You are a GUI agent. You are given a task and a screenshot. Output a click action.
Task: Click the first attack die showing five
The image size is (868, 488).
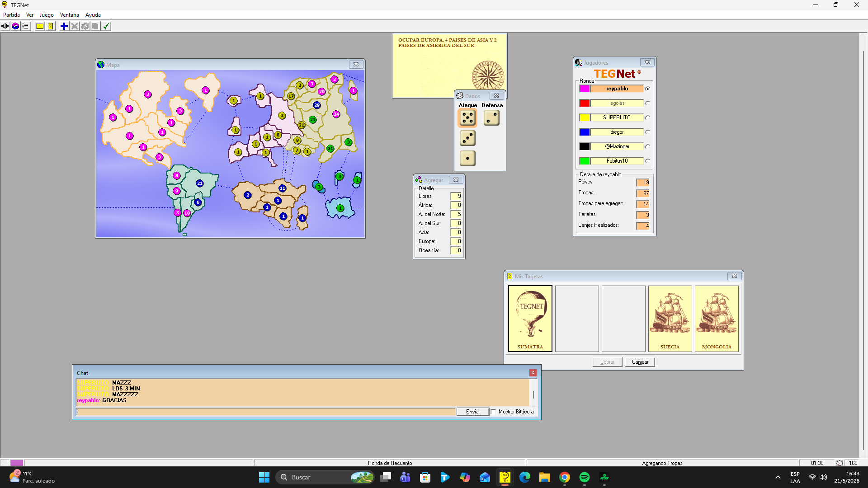coord(467,118)
